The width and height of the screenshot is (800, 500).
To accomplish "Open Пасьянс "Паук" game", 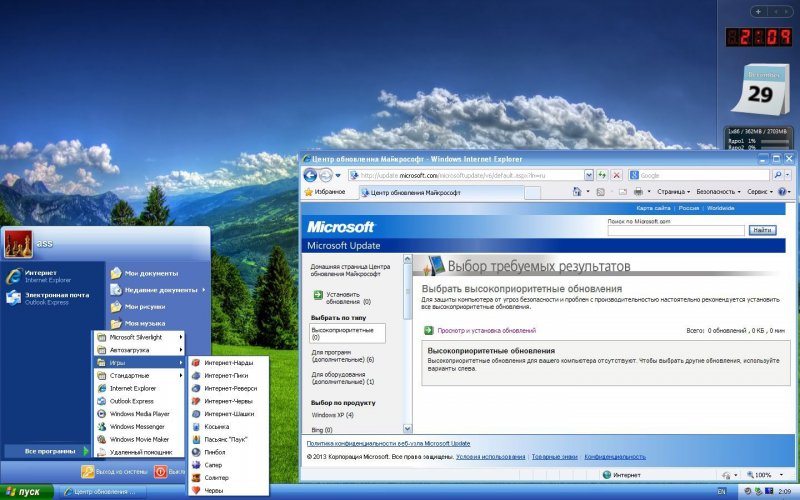I will click(x=229, y=439).
